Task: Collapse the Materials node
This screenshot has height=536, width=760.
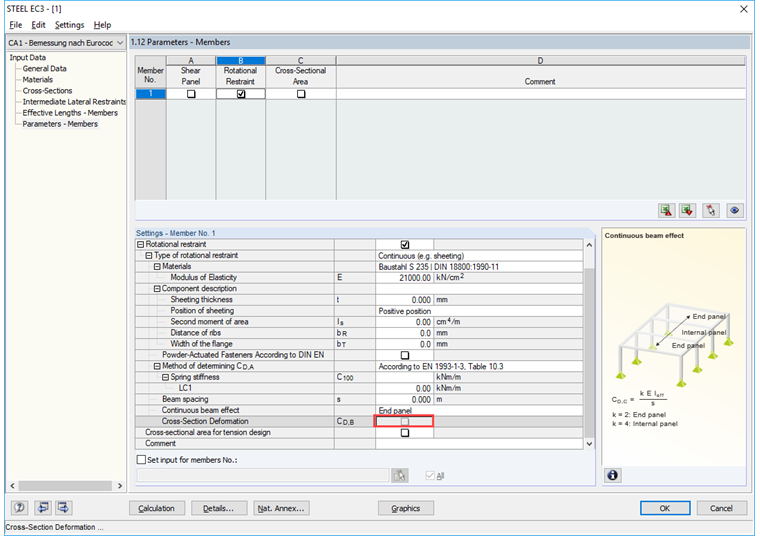Action: (x=157, y=267)
